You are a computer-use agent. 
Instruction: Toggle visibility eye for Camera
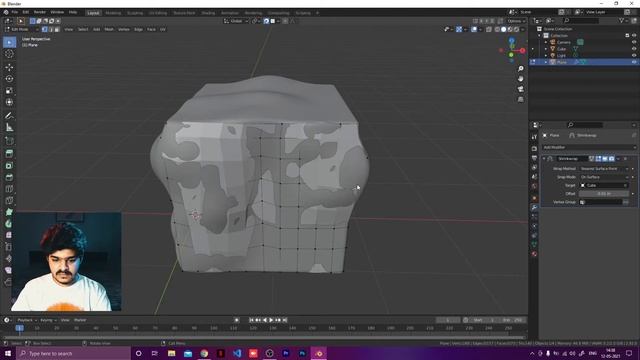coord(634,42)
